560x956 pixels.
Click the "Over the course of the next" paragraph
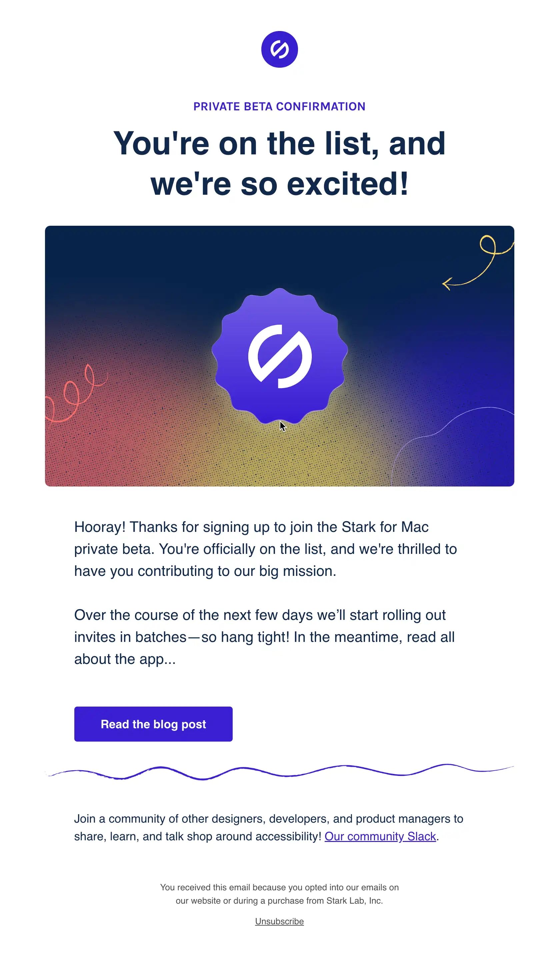tap(264, 637)
